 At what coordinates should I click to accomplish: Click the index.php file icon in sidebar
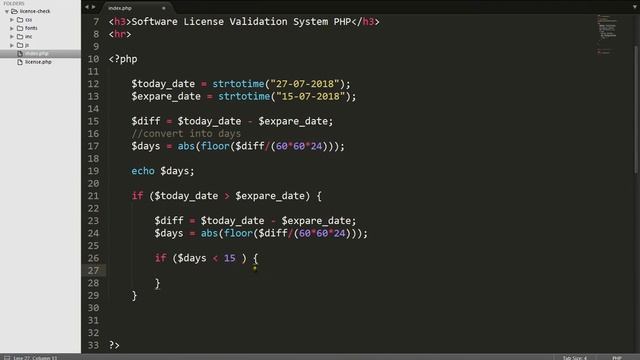(20, 54)
